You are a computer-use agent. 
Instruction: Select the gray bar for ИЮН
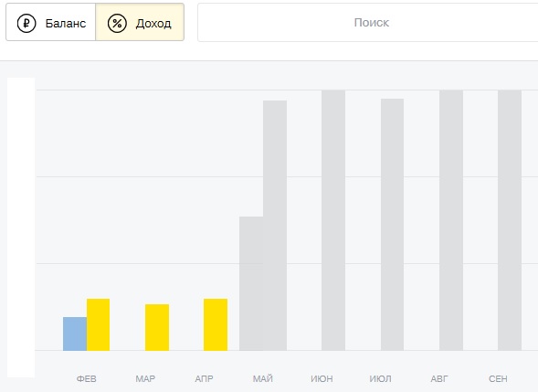(x=333, y=220)
